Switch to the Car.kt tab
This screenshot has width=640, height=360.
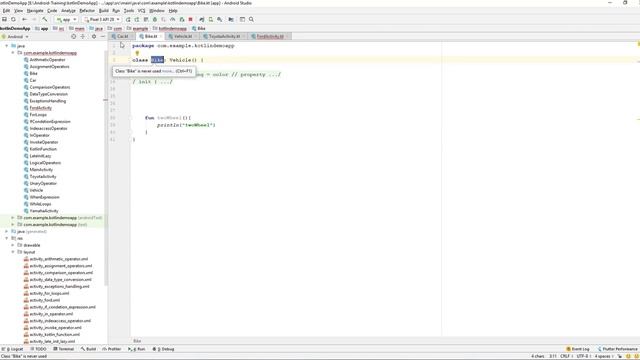pos(122,36)
